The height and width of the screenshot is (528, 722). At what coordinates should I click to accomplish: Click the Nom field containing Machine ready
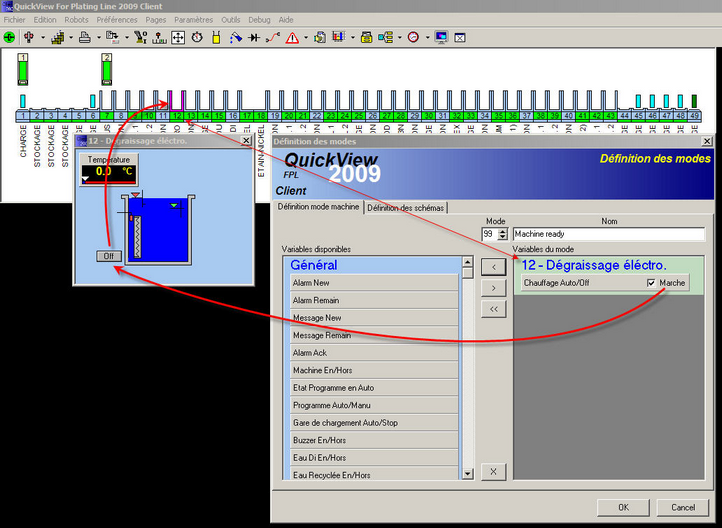pyautogui.click(x=609, y=234)
